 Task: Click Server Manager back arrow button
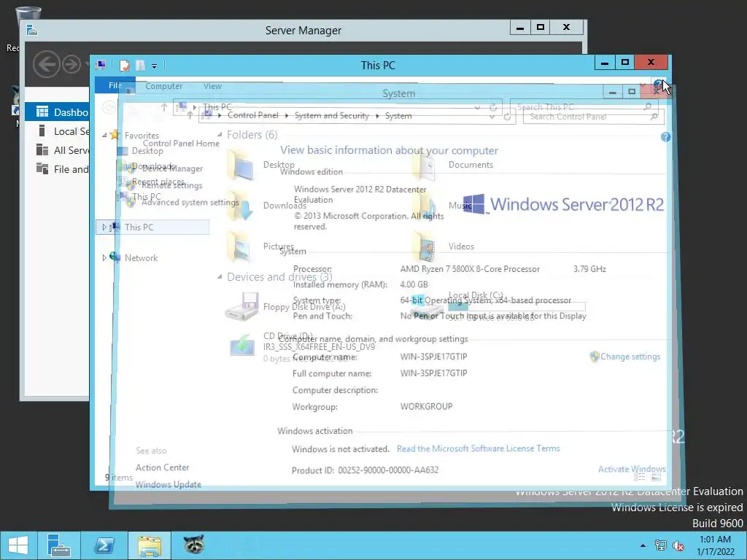click(46, 64)
